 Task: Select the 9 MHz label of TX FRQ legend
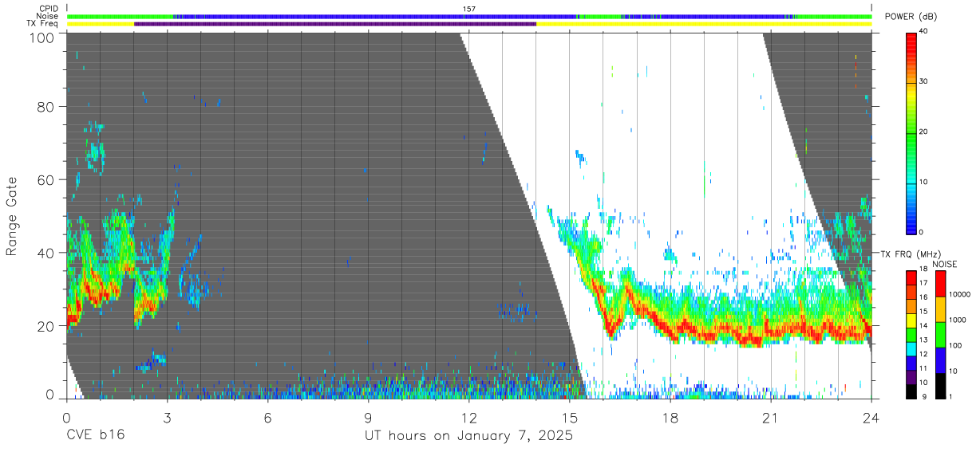pos(923,396)
